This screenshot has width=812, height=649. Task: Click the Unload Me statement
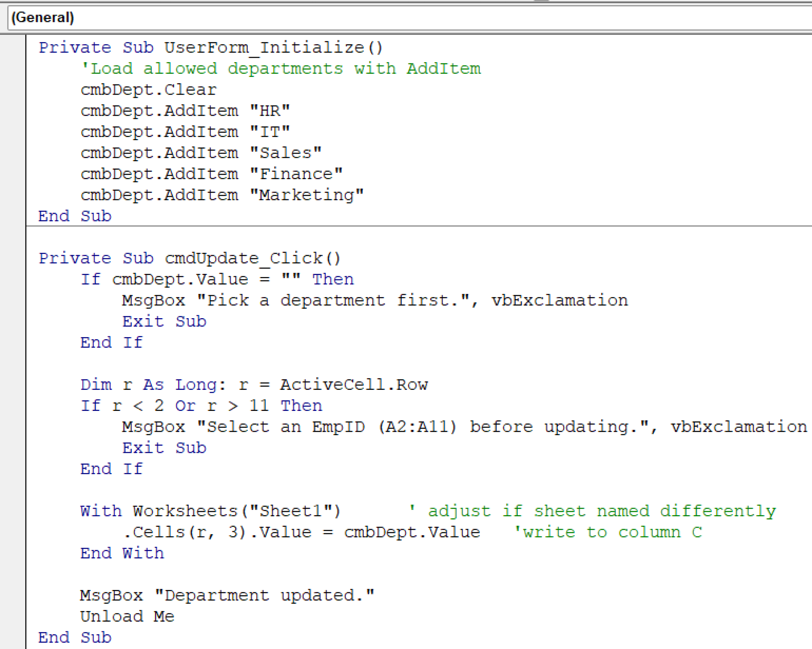(x=127, y=616)
